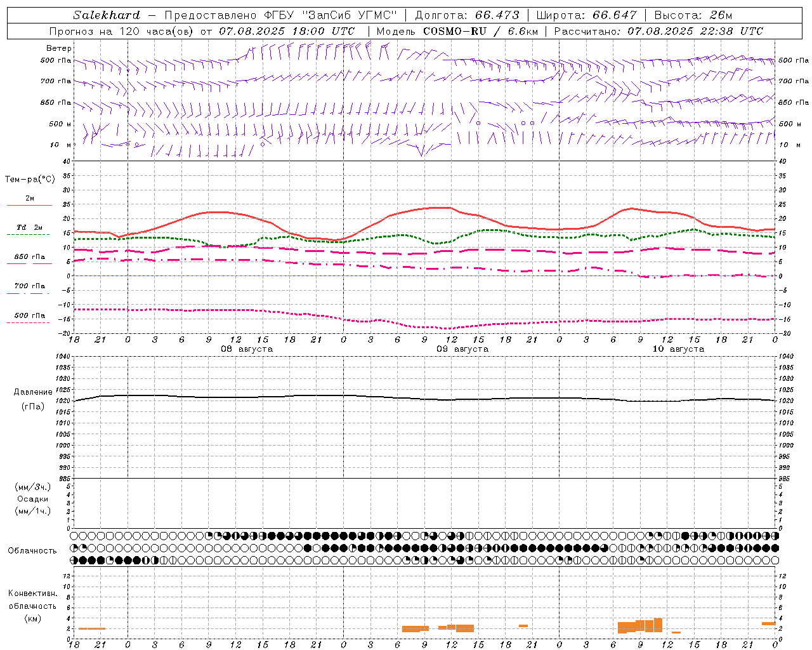Click the orange convective bar at forecast start near 21h
812x650 pixels.
pos(92,628)
